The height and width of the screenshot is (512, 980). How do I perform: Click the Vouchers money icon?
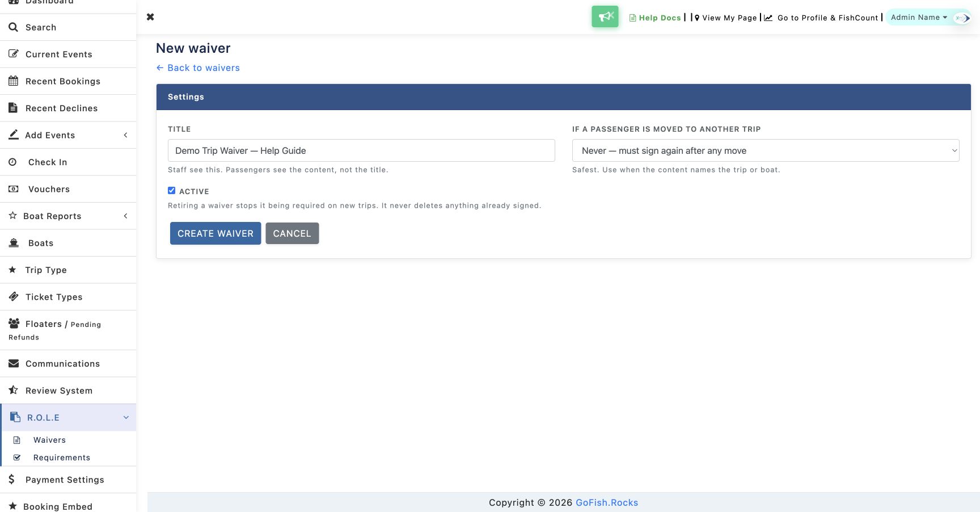(14, 188)
